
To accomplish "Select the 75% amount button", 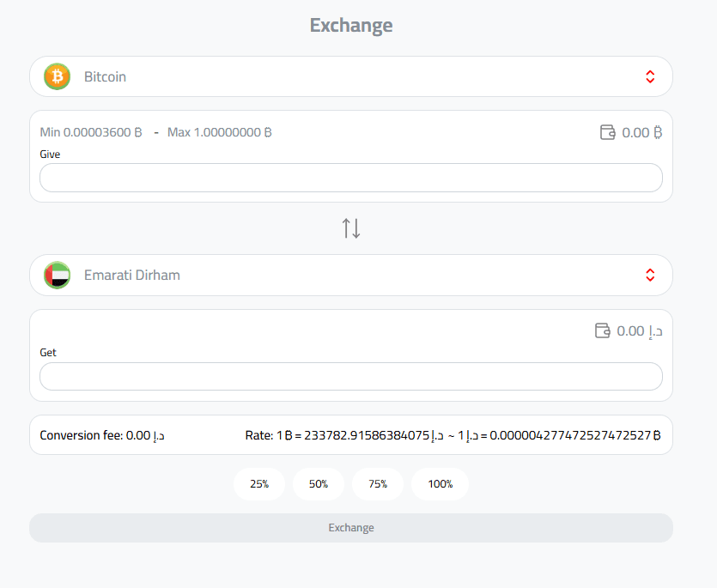I will coord(378,484).
